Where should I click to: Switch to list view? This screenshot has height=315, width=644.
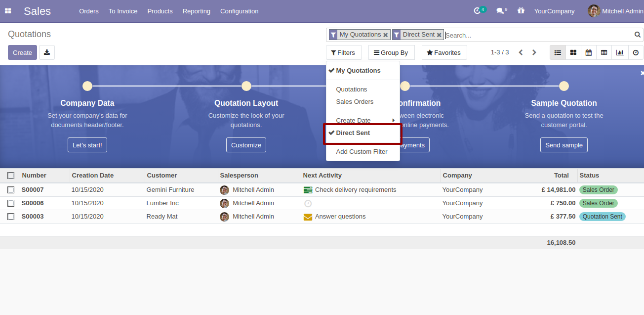[558, 52]
